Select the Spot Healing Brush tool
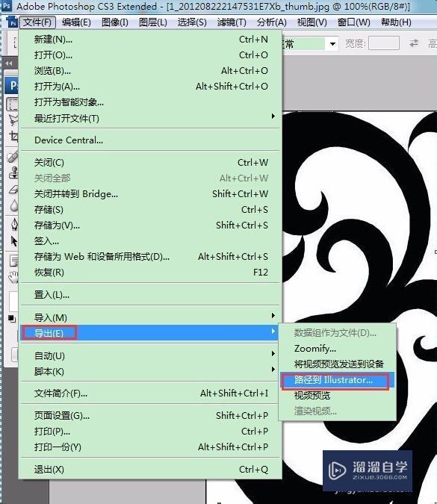The width and height of the screenshot is (437, 504). (13, 158)
